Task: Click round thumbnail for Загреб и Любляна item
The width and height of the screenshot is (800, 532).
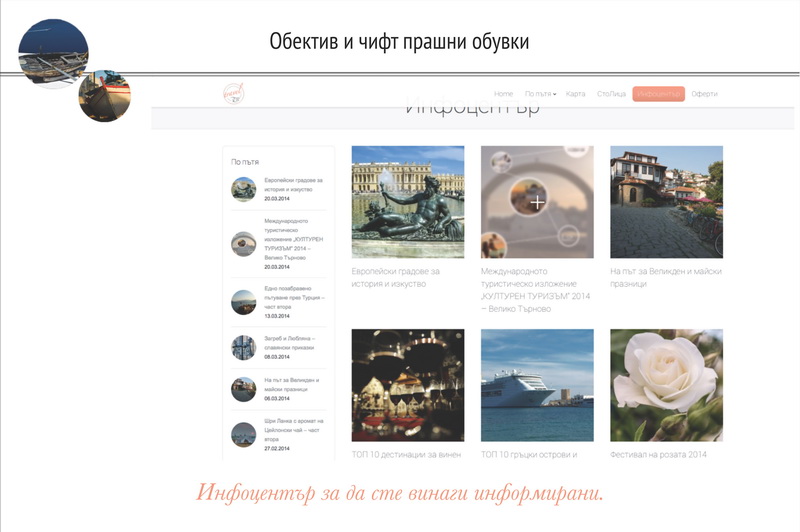Action: [243, 347]
